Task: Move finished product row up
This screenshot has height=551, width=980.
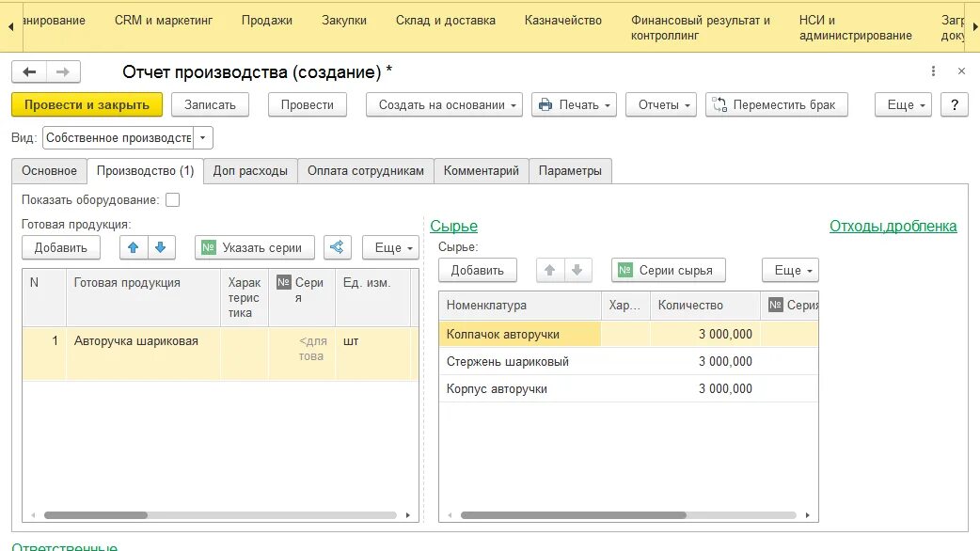Action: [x=134, y=247]
